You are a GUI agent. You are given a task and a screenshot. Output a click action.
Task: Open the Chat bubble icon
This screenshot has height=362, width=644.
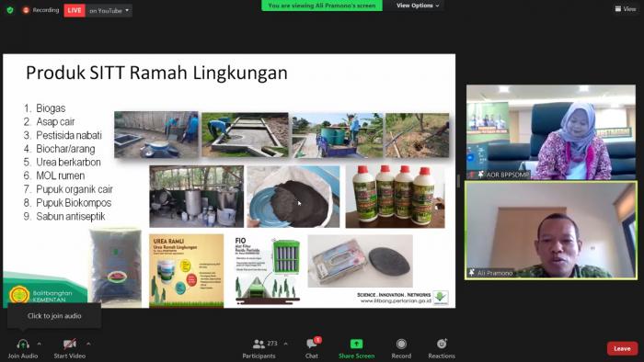311,344
